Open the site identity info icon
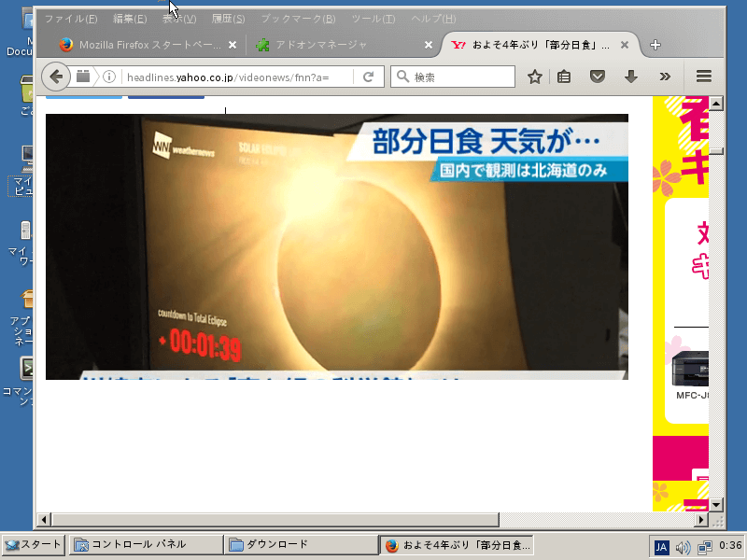Image resolution: width=747 pixels, height=560 pixels. 109,77
